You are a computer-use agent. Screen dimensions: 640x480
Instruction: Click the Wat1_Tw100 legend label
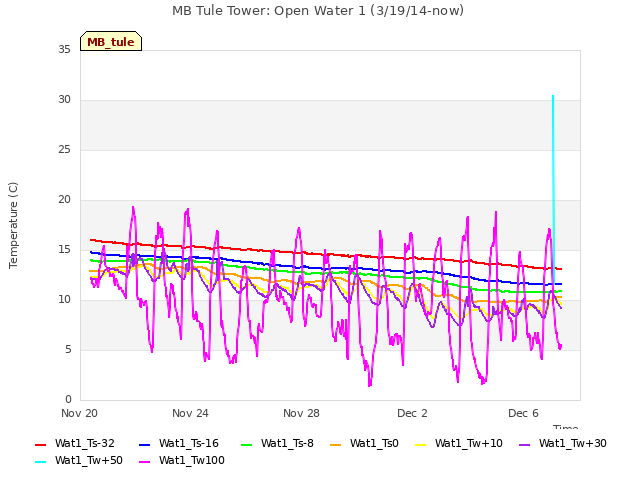pyautogui.click(x=191, y=460)
